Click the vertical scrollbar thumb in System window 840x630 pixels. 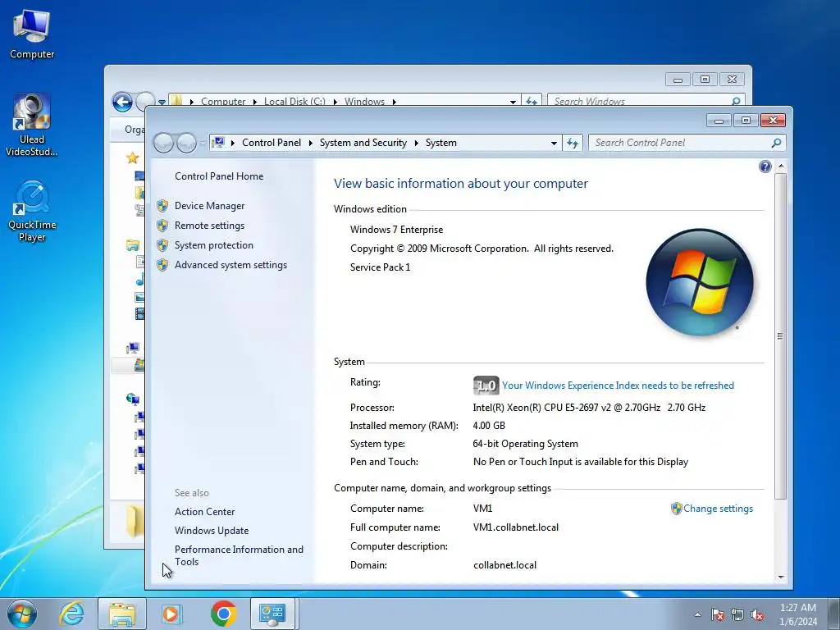tap(781, 336)
